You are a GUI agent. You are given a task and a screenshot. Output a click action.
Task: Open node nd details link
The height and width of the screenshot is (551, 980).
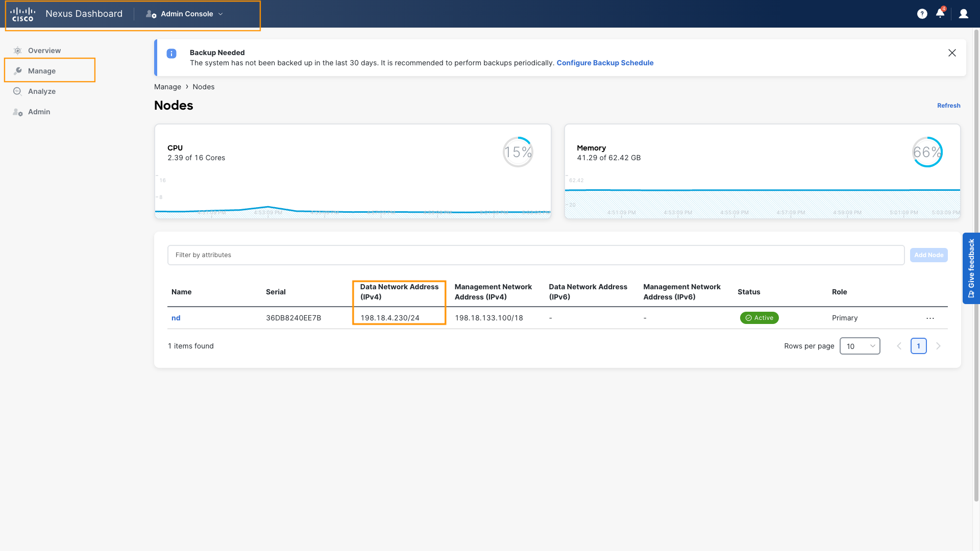(x=176, y=318)
